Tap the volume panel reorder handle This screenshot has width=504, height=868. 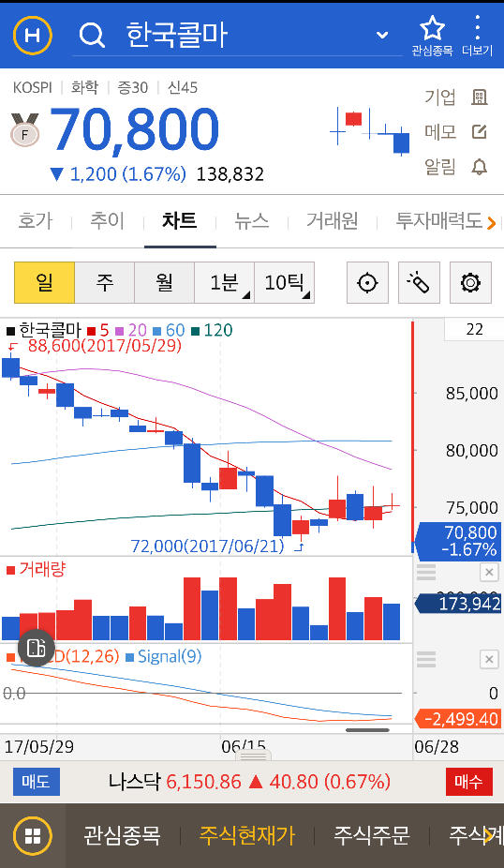coord(426,572)
